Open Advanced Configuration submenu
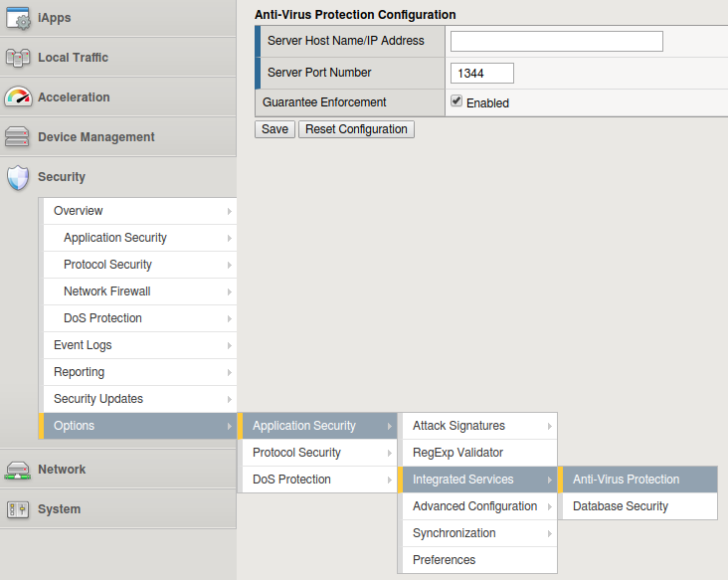 pos(474,506)
